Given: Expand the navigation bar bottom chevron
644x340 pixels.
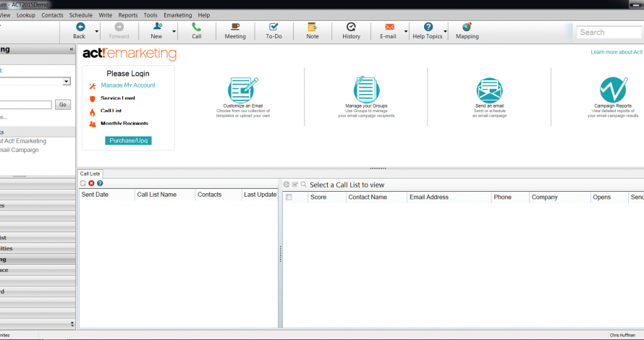Looking at the screenshot, I should click(x=72, y=324).
